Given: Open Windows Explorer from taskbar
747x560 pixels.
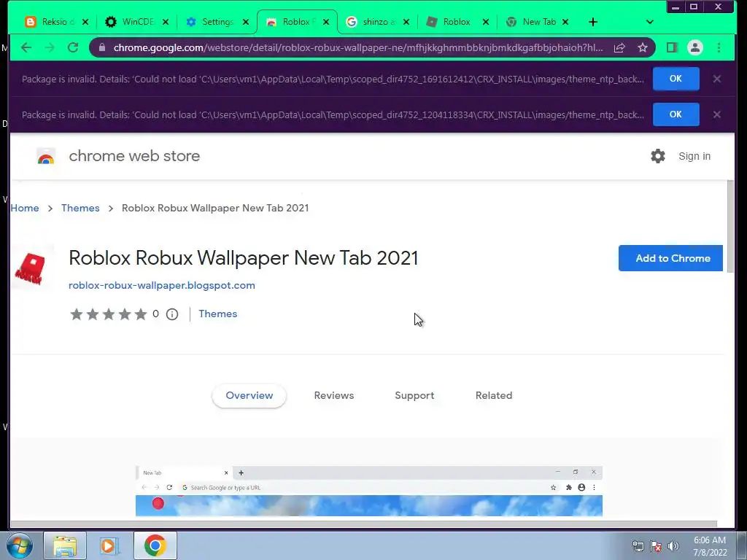Looking at the screenshot, I should 65,545.
